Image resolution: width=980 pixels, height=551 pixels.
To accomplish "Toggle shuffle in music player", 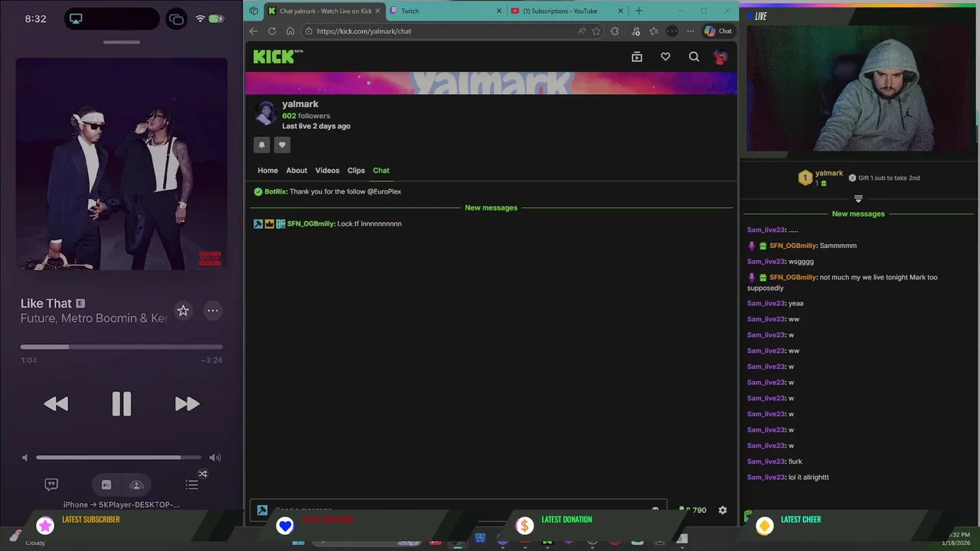I will pyautogui.click(x=203, y=474).
